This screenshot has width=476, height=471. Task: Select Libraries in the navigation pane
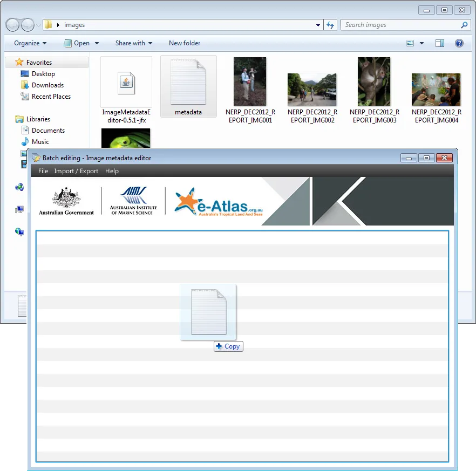[x=38, y=119]
